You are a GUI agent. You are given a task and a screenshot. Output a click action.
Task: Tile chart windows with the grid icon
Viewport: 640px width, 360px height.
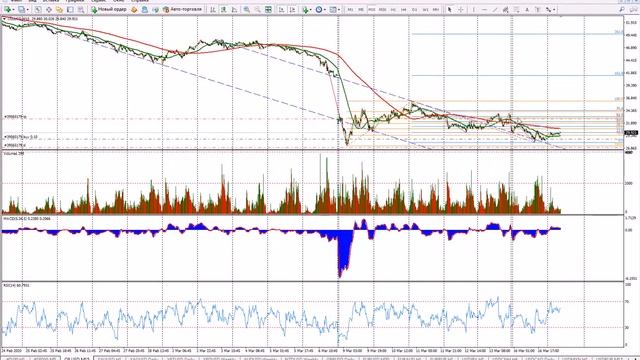[268, 9]
